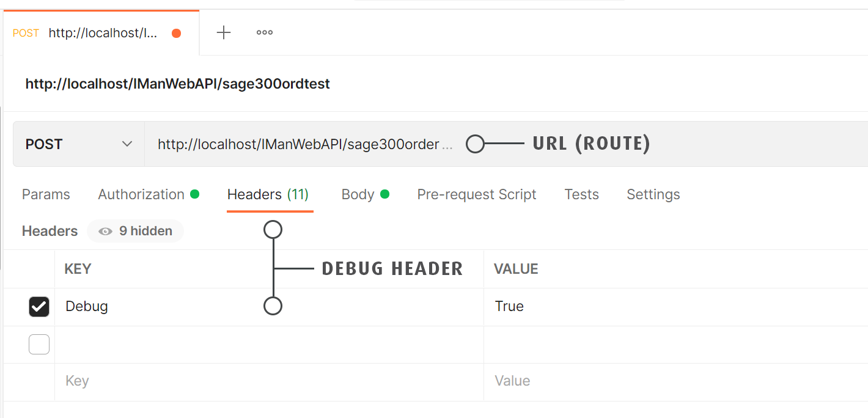Click the eye icon beside 9 hidden
Viewport: 868px width, 418px height.
(x=105, y=231)
